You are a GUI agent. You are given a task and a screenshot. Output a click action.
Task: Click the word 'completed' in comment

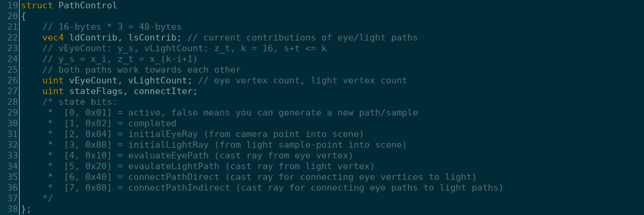(x=153, y=123)
